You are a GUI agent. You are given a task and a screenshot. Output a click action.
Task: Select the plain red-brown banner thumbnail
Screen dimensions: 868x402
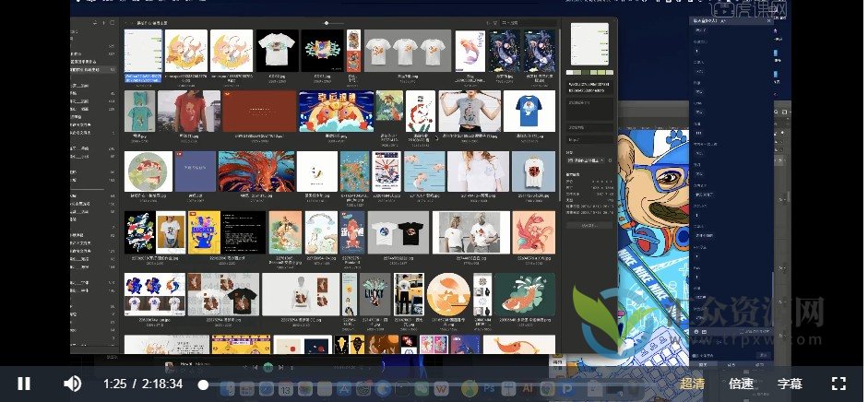[x=259, y=112]
